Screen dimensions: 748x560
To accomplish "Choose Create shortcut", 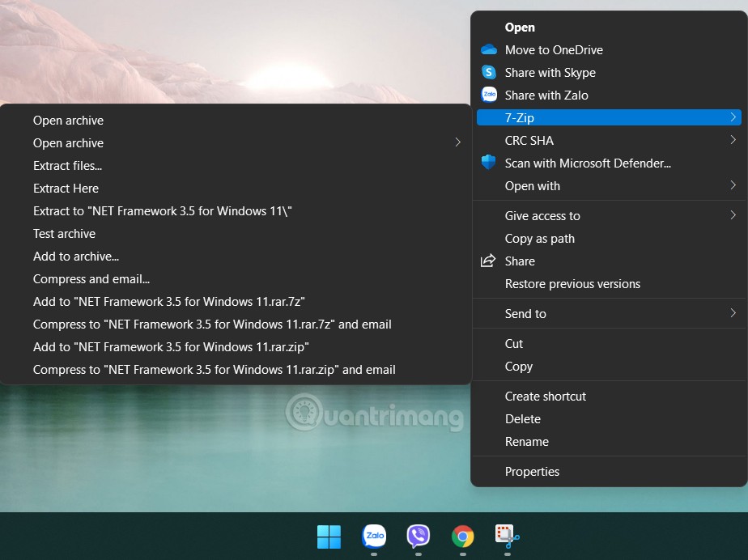I will tap(609, 396).
